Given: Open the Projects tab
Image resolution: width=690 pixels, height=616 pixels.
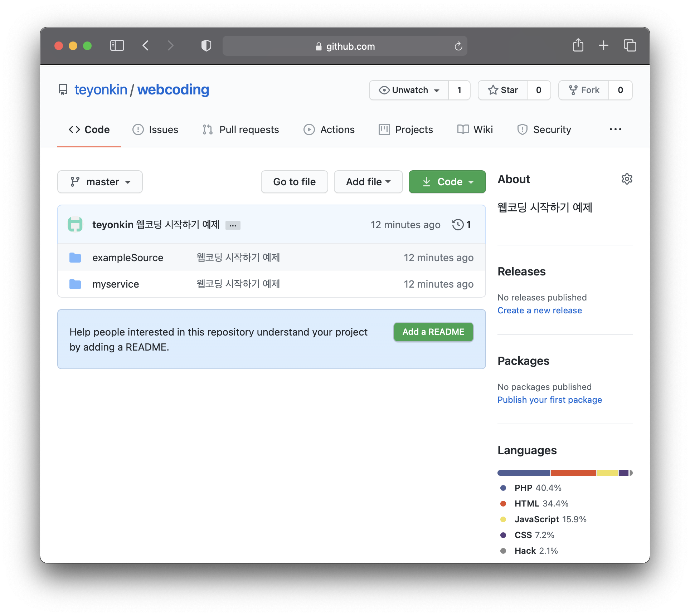Looking at the screenshot, I should pyautogui.click(x=406, y=129).
